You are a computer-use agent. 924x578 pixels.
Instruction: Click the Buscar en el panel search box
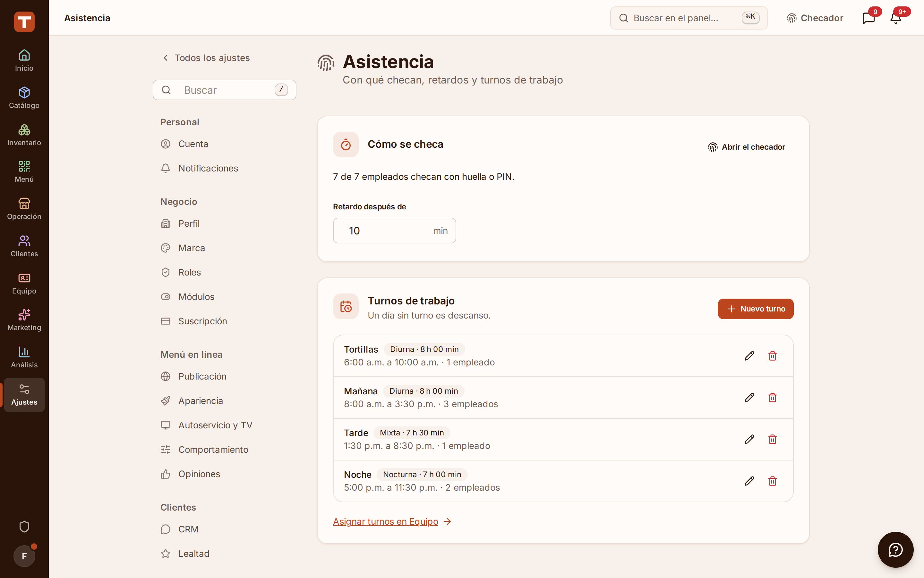pyautogui.click(x=689, y=18)
